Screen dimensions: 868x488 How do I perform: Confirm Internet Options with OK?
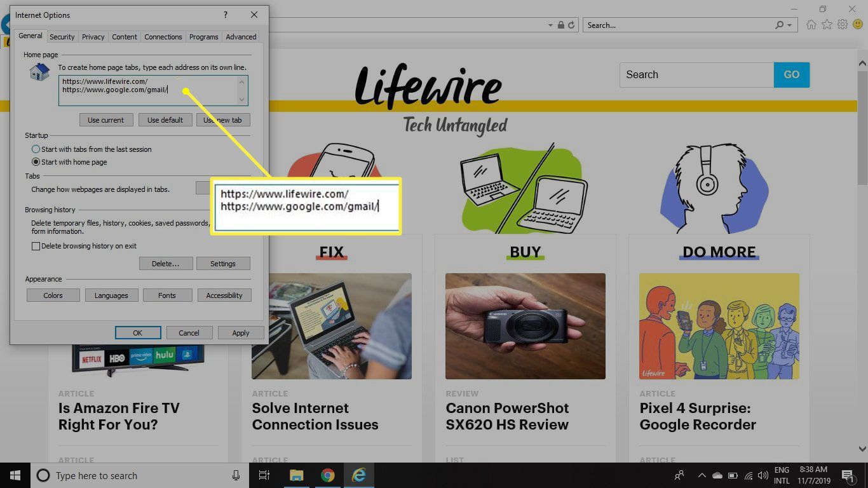click(x=138, y=333)
